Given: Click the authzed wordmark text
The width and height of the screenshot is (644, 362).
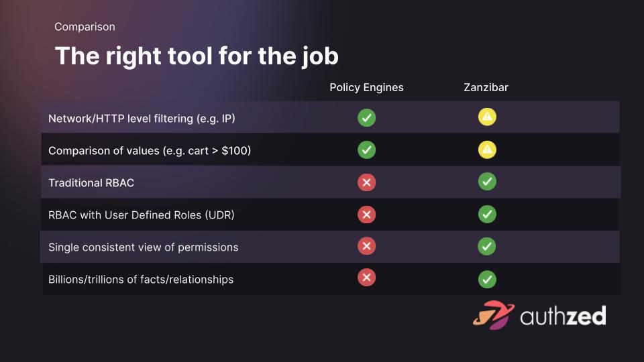Looking at the screenshot, I should [563, 316].
